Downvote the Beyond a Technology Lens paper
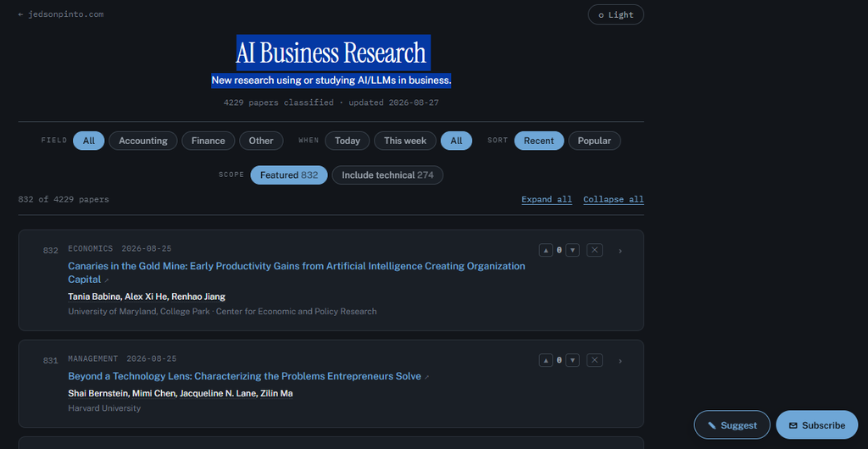 (x=573, y=360)
